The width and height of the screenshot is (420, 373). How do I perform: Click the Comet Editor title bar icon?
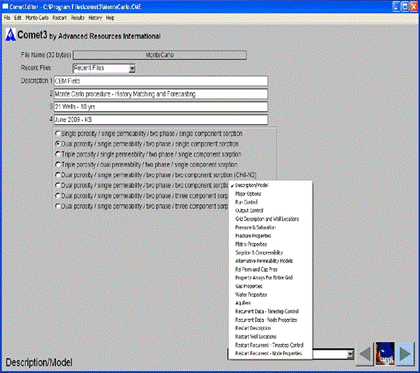[5, 7]
